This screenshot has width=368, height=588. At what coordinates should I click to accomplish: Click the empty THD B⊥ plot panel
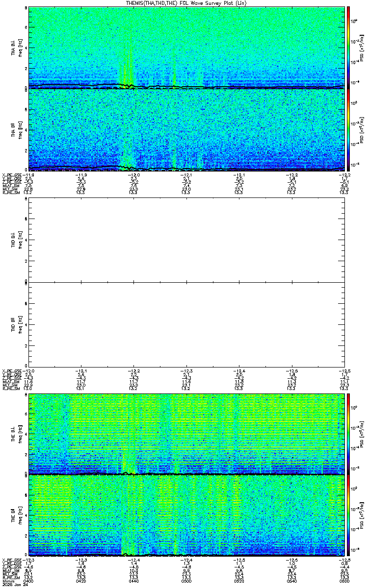click(186, 241)
